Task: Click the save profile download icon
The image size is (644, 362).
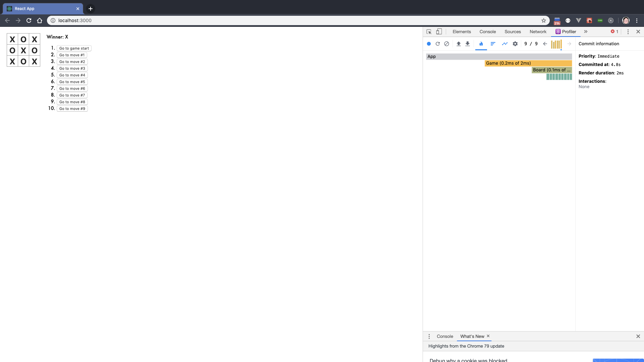Action: [x=468, y=44]
